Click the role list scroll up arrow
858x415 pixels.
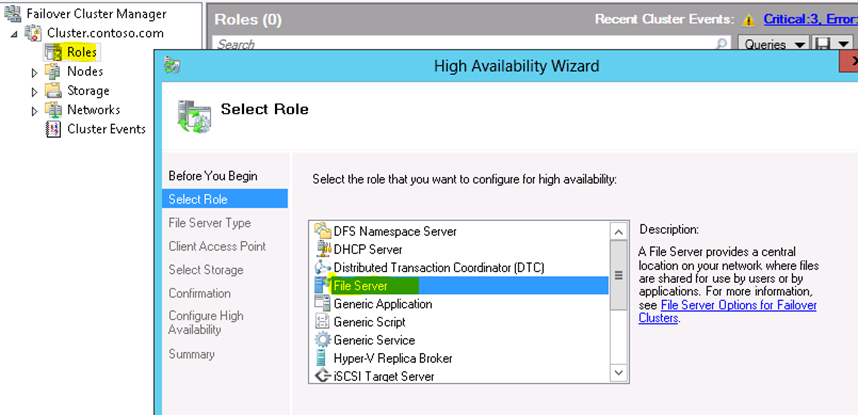[618, 232]
